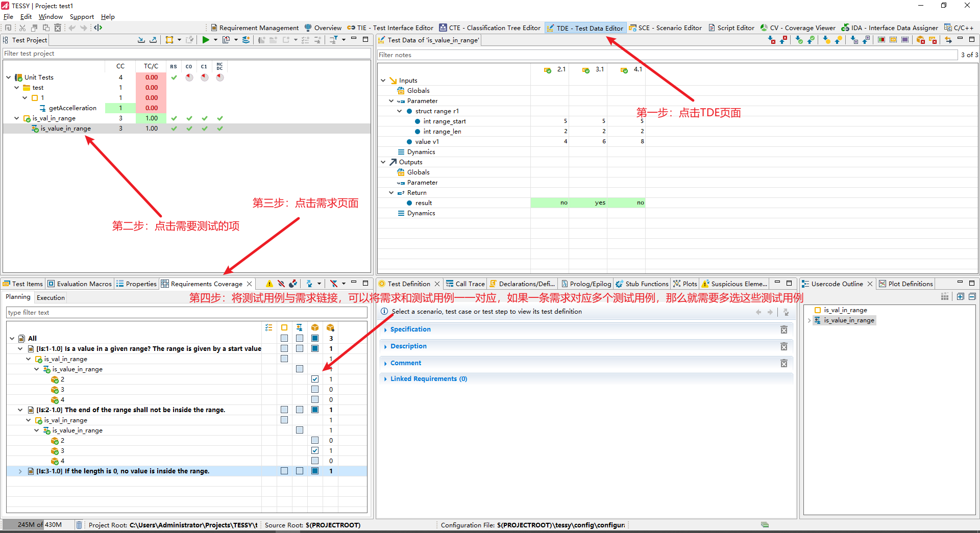Click the Filter notes input field
980x533 pixels.
667,55
